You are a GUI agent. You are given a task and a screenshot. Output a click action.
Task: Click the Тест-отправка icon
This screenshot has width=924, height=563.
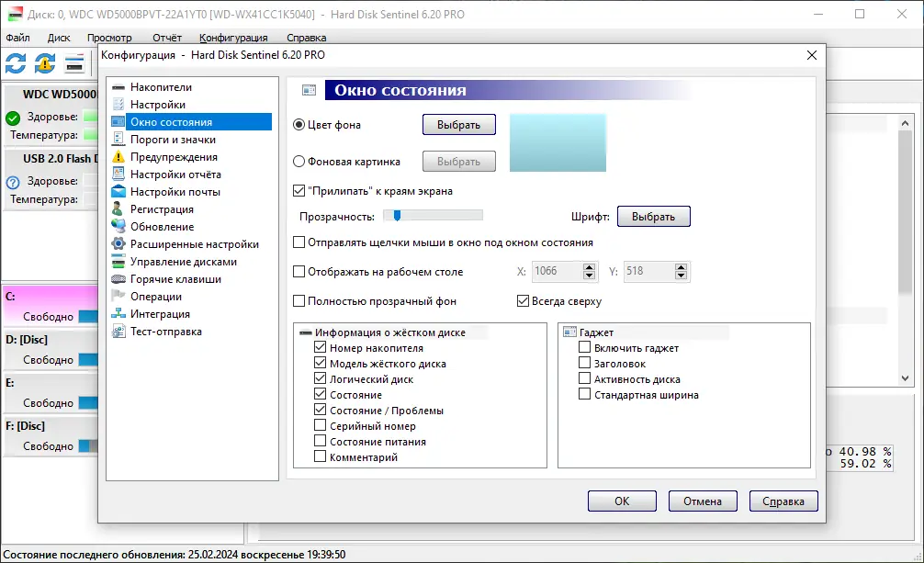(118, 332)
